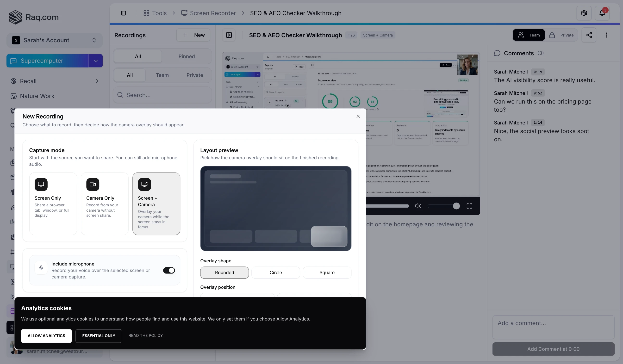This screenshot has width=623, height=364.
Task: Jump to comment timestamp 1:14
Action: [x=537, y=123]
